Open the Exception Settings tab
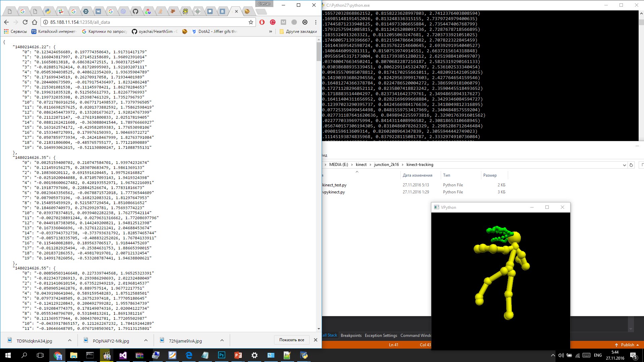The image size is (644, 362). click(x=381, y=336)
